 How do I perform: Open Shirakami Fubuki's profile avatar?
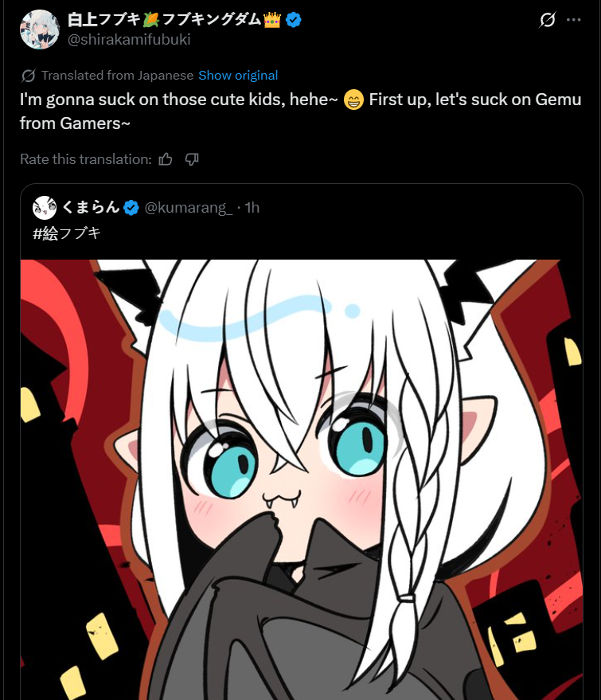click(40, 29)
